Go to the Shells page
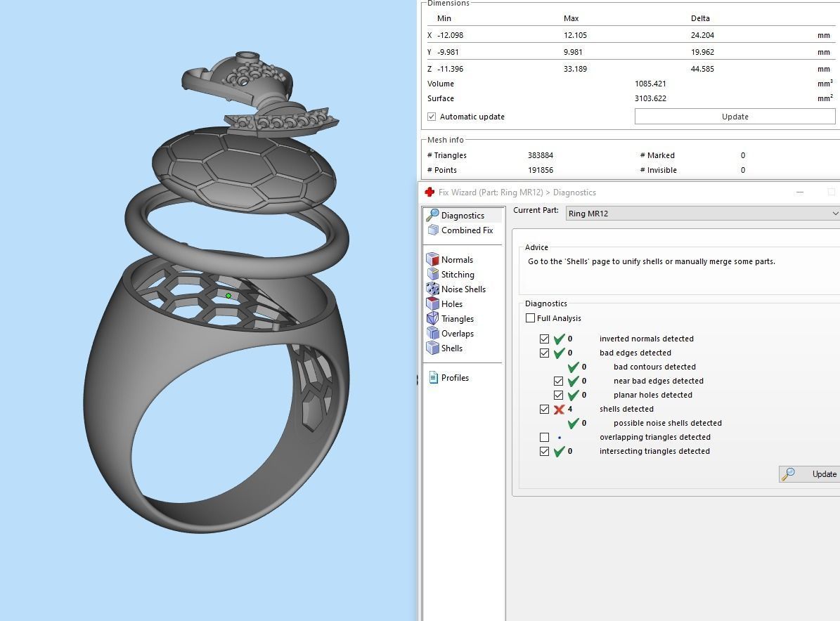 point(451,348)
